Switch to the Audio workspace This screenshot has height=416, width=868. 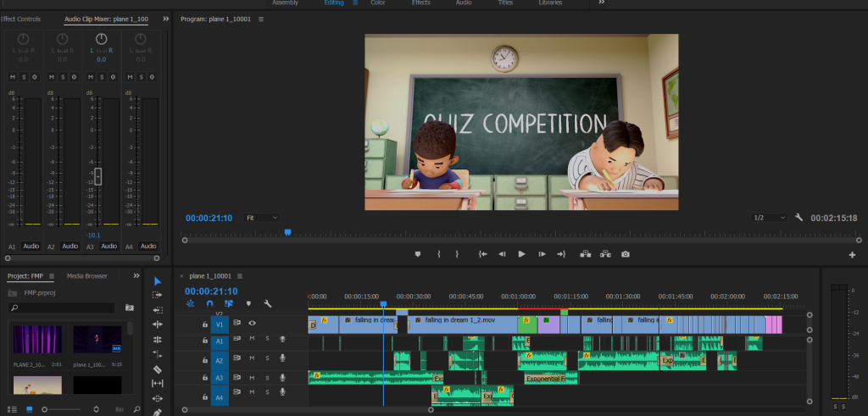click(464, 3)
